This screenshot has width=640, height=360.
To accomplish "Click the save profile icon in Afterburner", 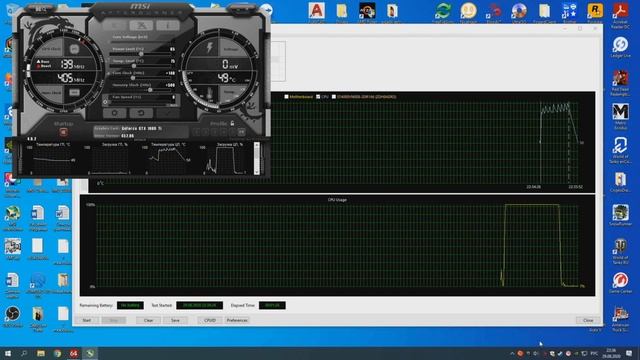I will pyautogui.click(x=241, y=132).
